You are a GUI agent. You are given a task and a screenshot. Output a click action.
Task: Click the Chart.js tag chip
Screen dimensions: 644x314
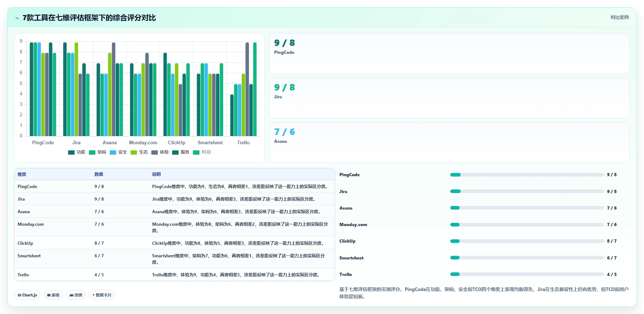click(27, 295)
